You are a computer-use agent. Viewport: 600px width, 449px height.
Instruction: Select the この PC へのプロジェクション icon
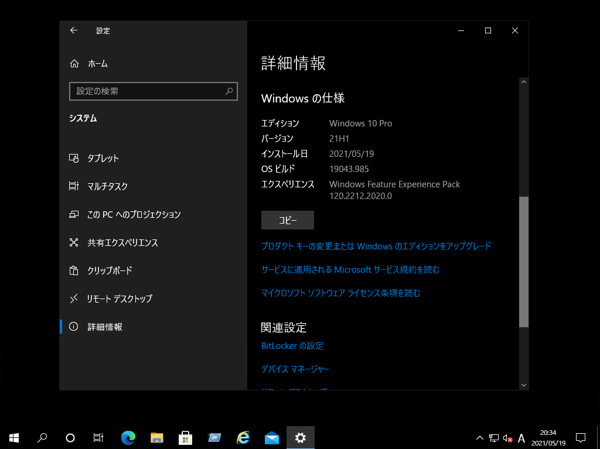click(74, 214)
